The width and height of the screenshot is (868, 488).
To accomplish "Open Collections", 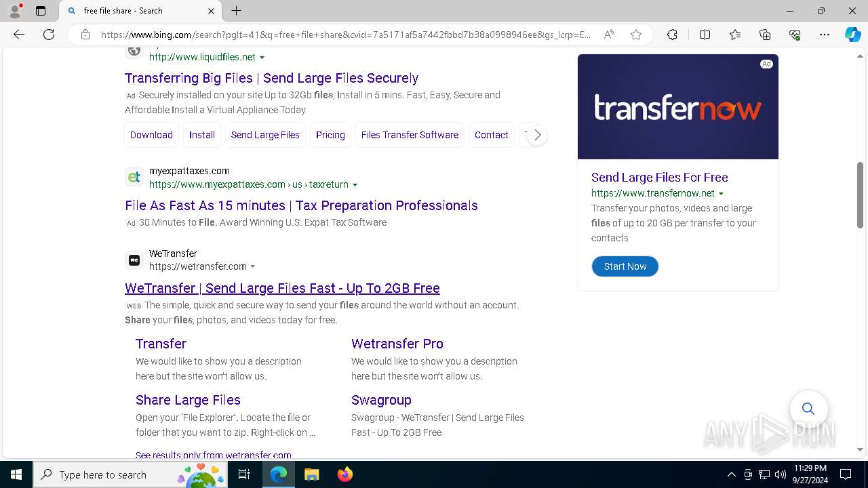I will pyautogui.click(x=765, y=35).
